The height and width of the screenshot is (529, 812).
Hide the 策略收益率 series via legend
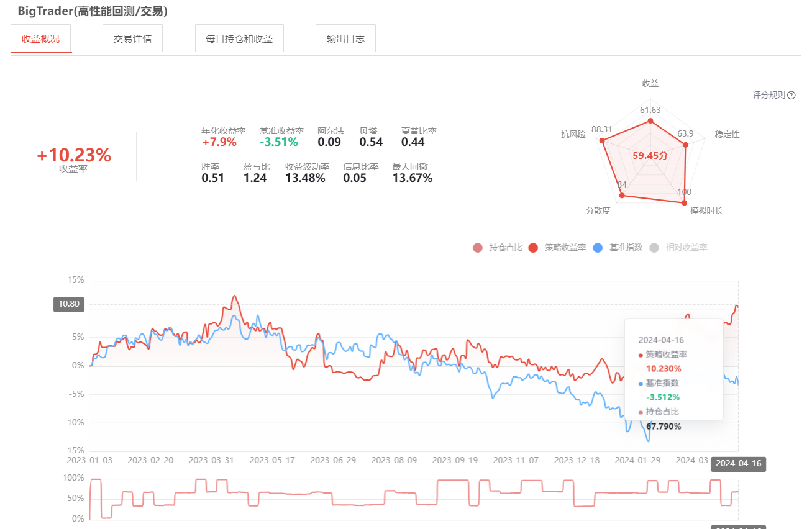[557, 248]
